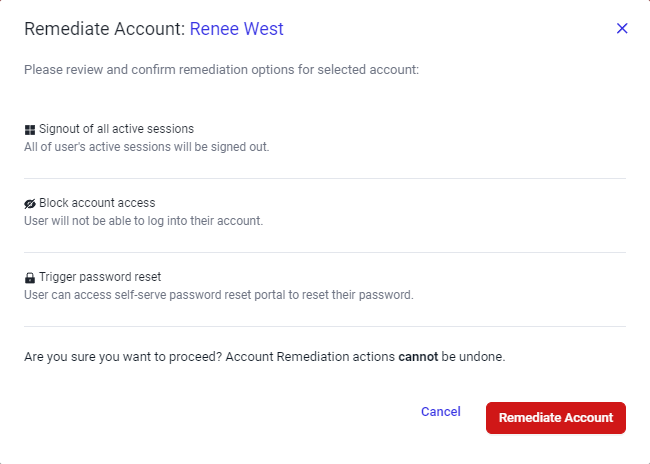
Task: Click the divider line below password reset section
Action: [325, 326]
